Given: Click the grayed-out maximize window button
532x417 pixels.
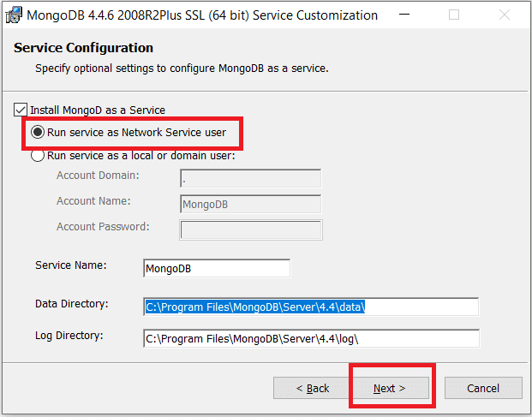Looking at the screenshot, I should (454, 15).
